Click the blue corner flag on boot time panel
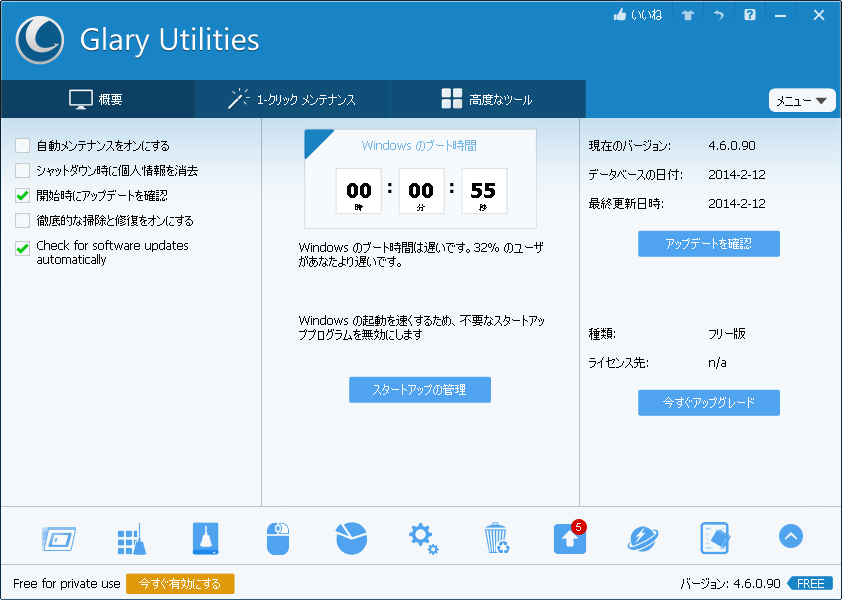The image size is (842, 600). pyautogui.click(x=316, y=141)
